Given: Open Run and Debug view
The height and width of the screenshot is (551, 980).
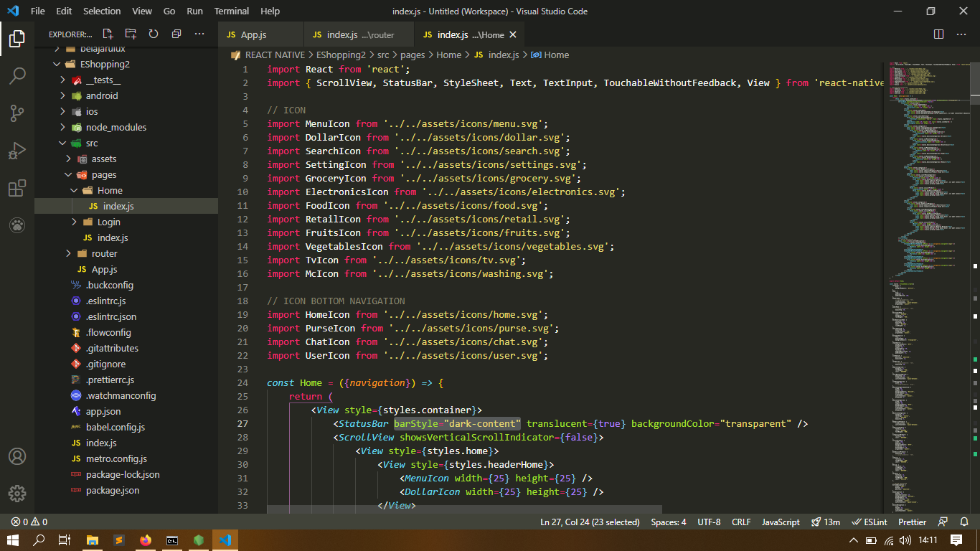Looking at the screenshot, I should point(17,151).
